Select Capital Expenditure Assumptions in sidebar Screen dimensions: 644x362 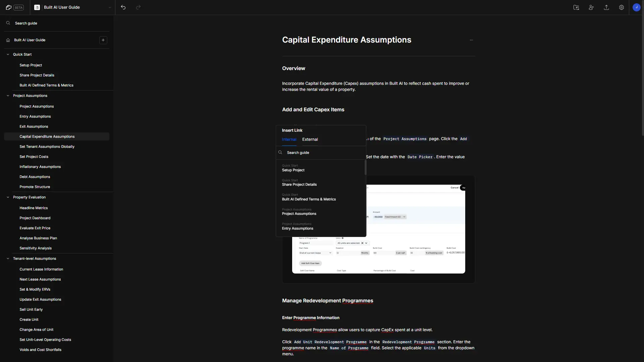57,136
